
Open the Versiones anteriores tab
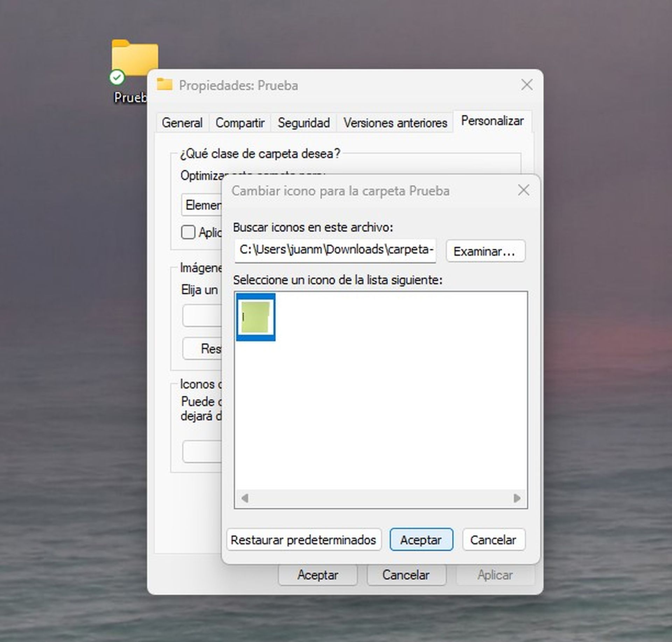click(x=395, y=122)
